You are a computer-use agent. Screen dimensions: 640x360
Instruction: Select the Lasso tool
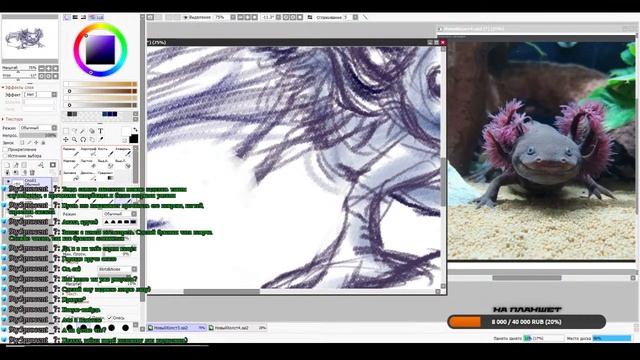pos(75,131)
